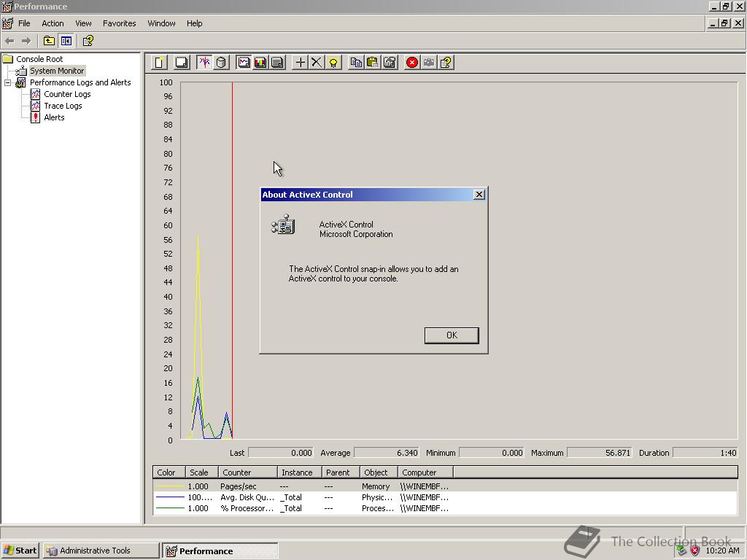Viewport: 747px width, 560px height.
Task: Click the Add counter plus icon
Action: [300, 63]
